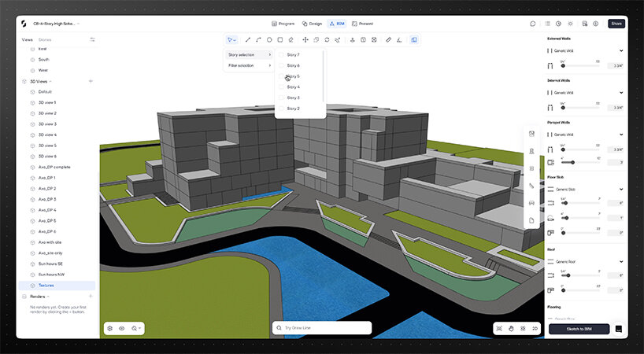The image size is (644, 354).
Task: Select the eraser tool
Action: click(291, 39)
